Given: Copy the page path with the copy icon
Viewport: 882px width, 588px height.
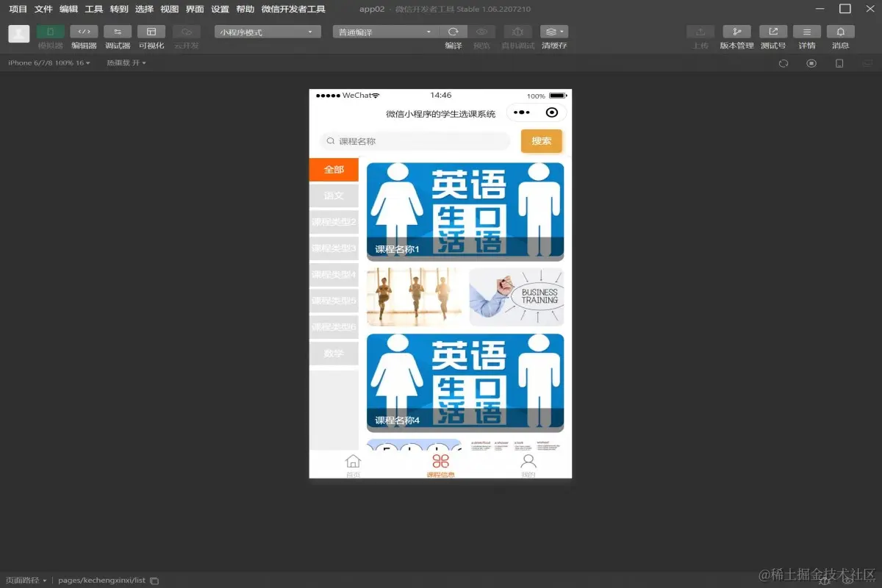Looking at the screenshot, I should 153,580.
